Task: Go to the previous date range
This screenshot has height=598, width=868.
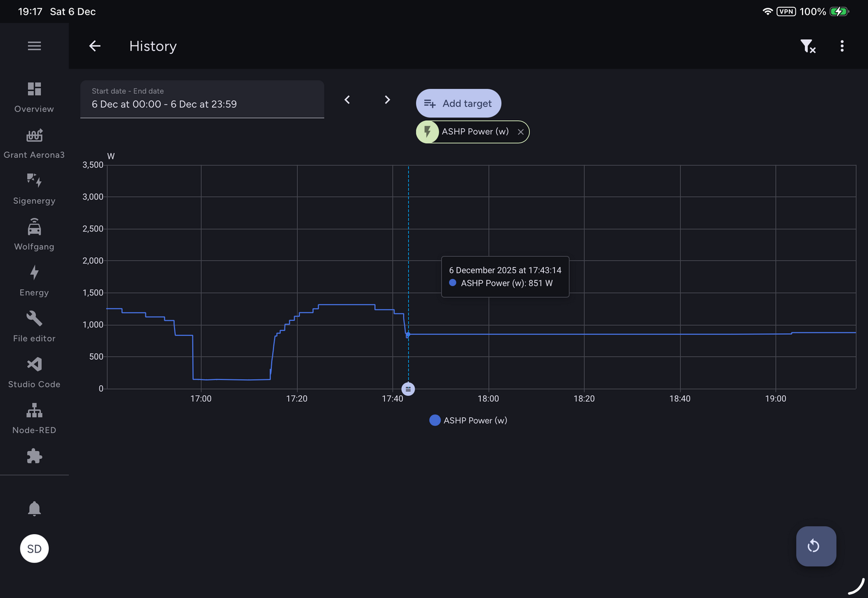Action: [347, 100]
